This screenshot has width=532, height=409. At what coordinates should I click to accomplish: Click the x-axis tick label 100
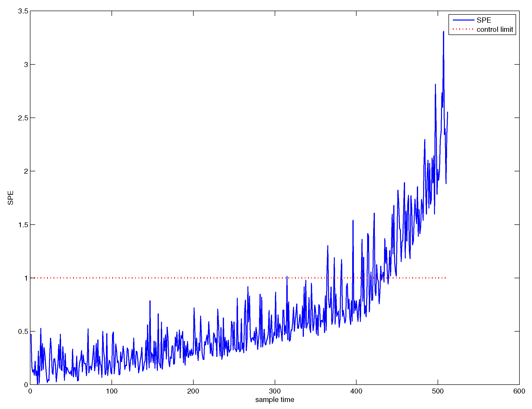point(112,391)
